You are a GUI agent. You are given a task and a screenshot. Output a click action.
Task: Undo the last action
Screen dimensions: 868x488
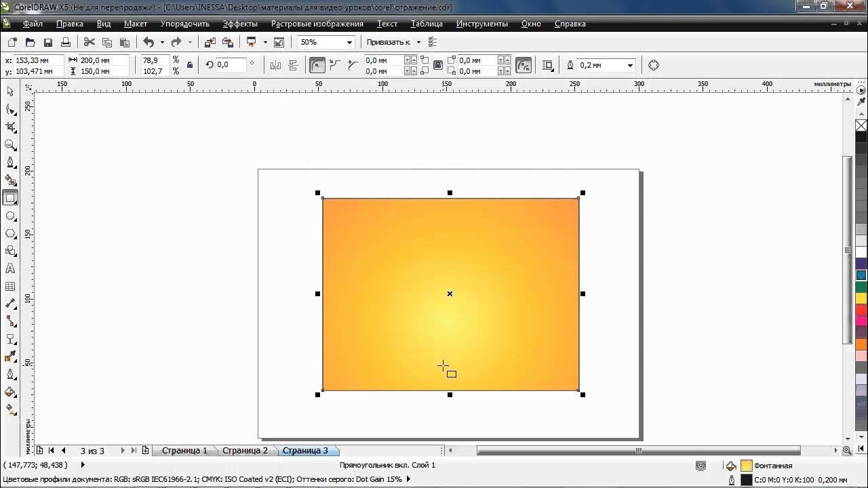click(x=149, y=42)
